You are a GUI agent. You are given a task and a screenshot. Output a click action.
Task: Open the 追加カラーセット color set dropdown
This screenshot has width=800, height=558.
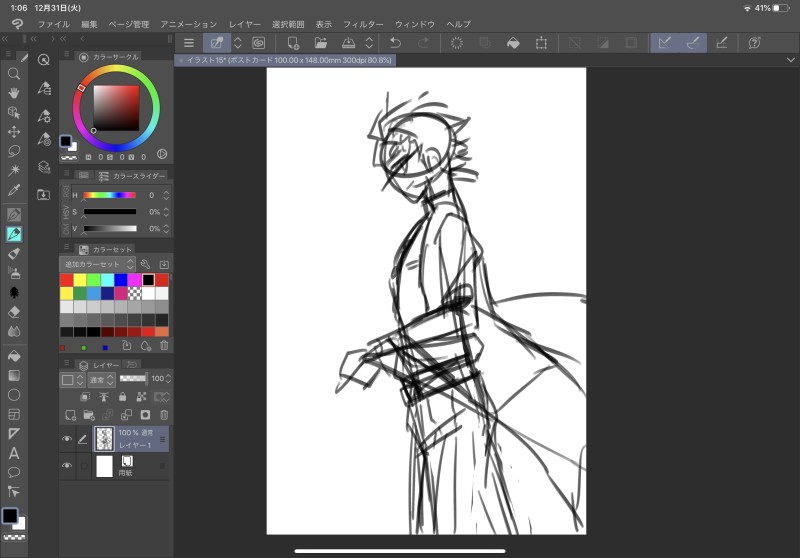pos(97,264)
